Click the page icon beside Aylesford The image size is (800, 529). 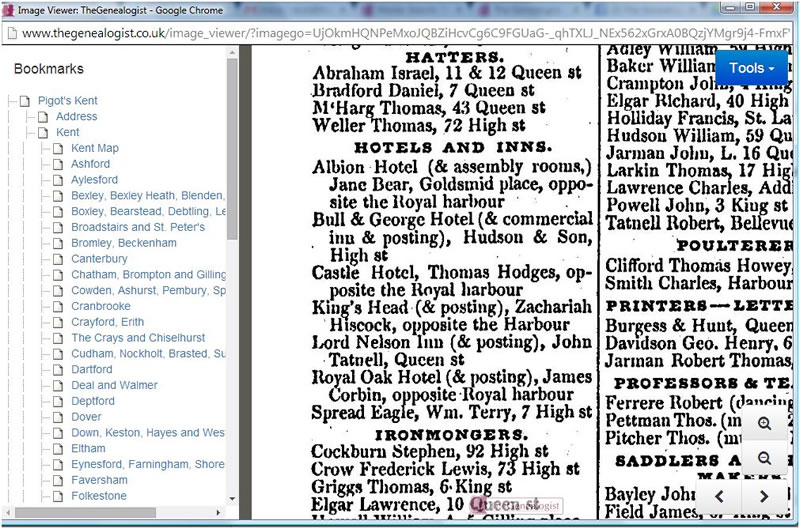click(58, 180)
